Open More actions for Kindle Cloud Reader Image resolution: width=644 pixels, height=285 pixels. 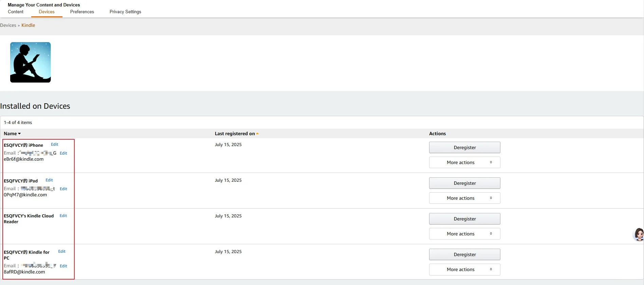[x=464, y=234]
